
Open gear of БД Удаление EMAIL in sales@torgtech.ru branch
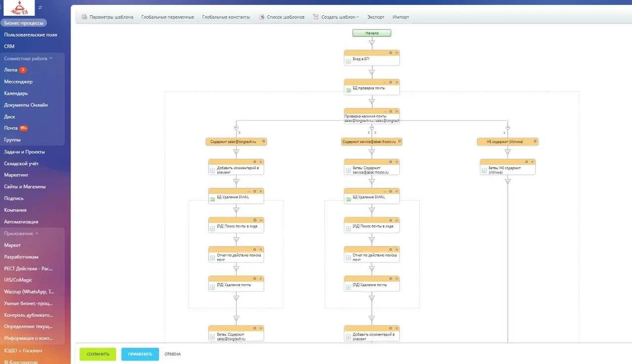coord(255,191)
